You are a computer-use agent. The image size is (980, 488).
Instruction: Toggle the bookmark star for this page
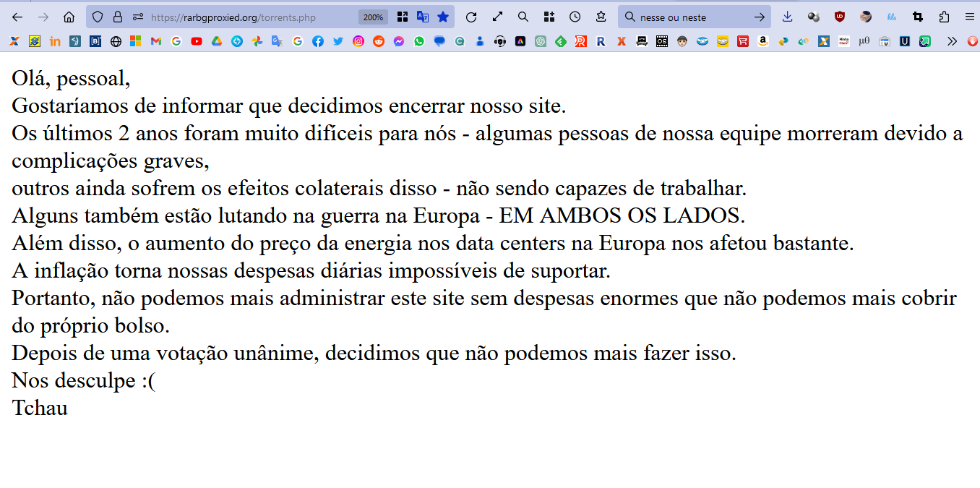tap(443, 17)
